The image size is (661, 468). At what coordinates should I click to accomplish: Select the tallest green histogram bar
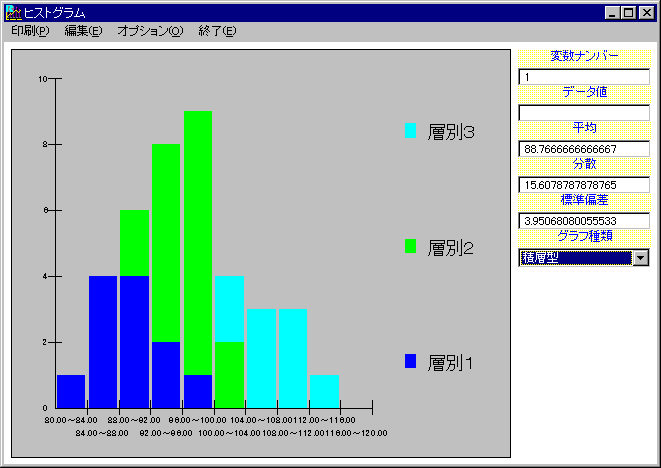point(198,240)
